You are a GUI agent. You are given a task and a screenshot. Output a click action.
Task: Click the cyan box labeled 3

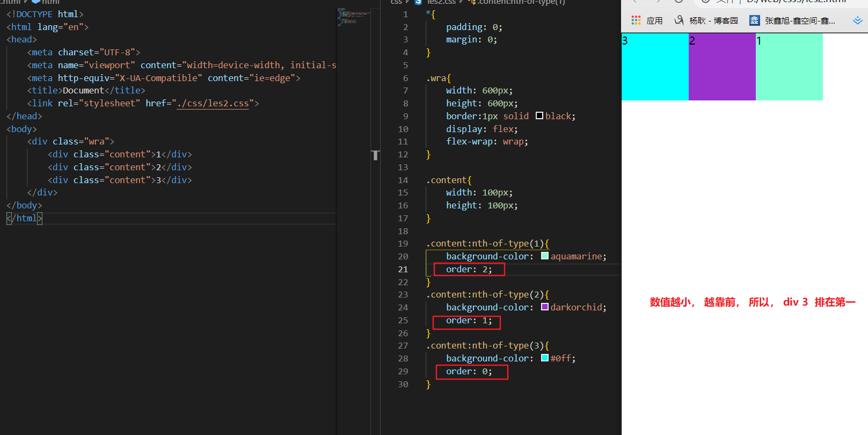click(x=655, y=67)
